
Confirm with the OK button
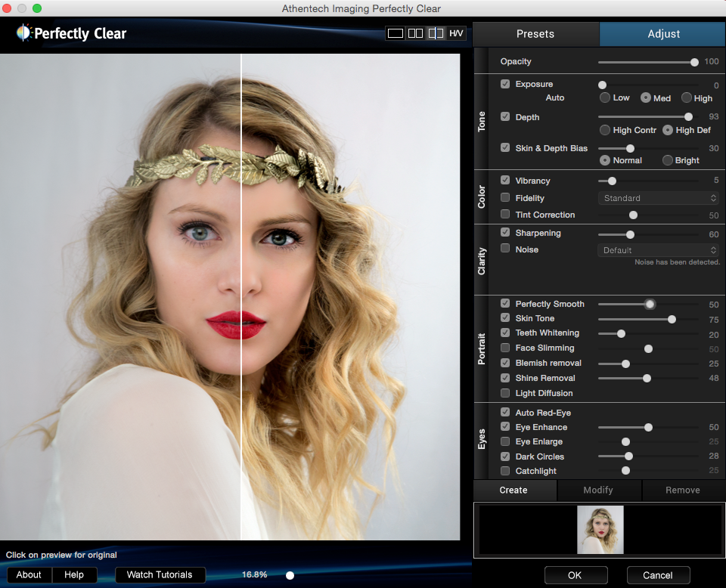pyautogui.click(x=575, y=575)
